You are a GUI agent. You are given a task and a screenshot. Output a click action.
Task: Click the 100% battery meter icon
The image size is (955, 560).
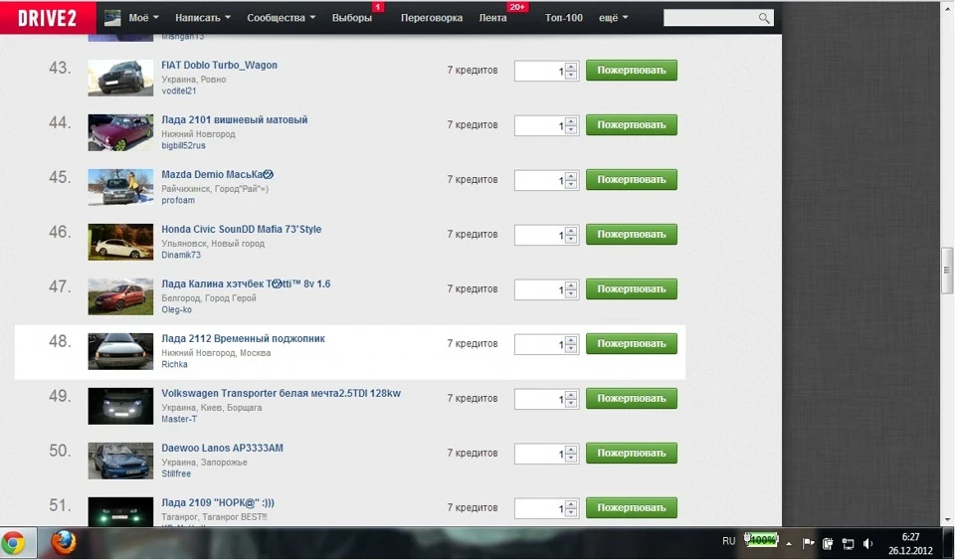761,540
